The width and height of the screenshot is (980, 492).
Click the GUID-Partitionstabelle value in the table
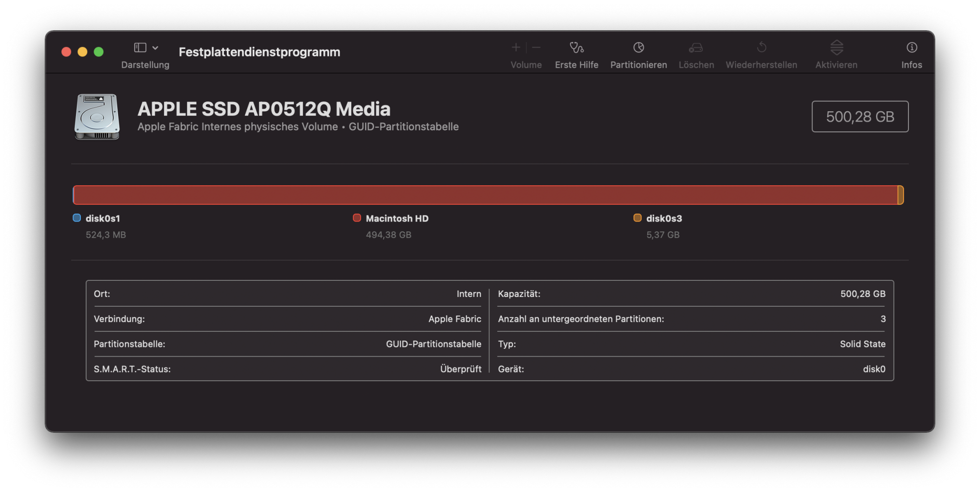pyautogui.click(x=434, y=344)
